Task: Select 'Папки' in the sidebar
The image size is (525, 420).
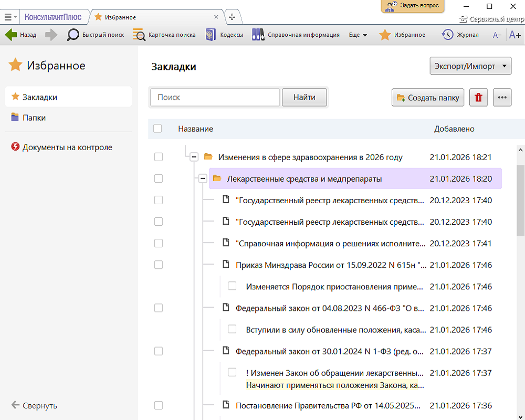Action: pos(34,118)
